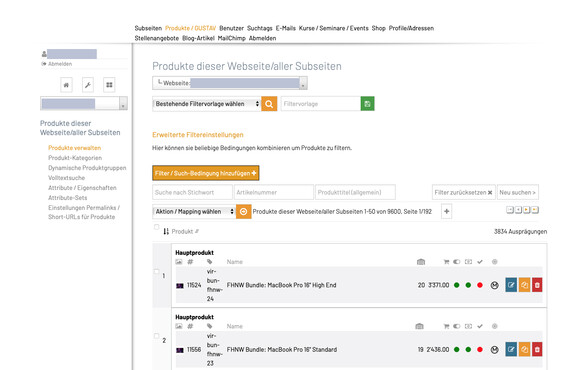Check the checkbox for product row 1

pos(156,272)
